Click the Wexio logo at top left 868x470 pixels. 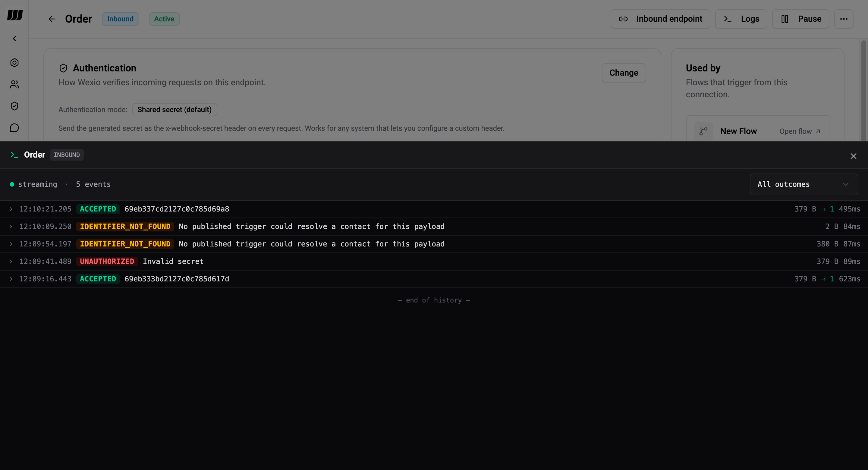click(14, 14)
